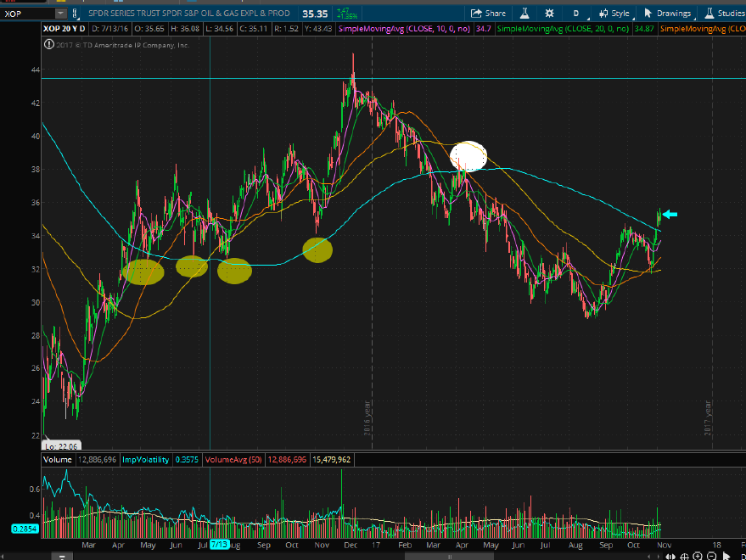This screenshot has width=746, height=560.
Task: Click the Volume study label
Action: [x=58, y=460]
